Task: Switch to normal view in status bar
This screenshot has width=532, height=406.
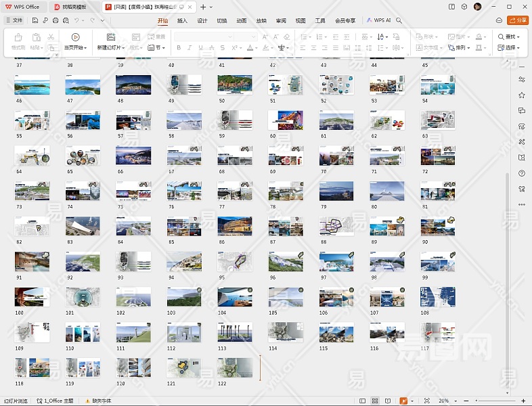Action: (x=363, y=401)
